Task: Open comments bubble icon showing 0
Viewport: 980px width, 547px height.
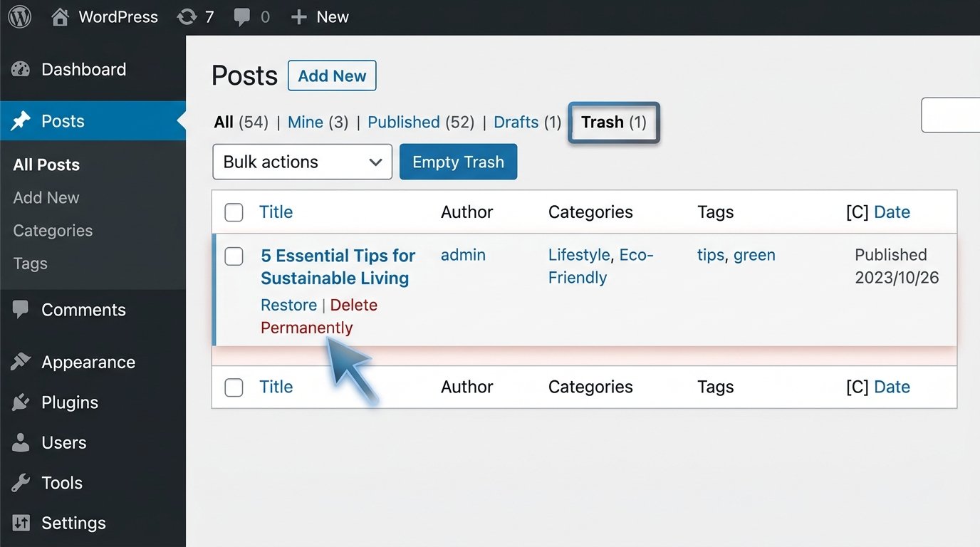Action: (242, 18)
